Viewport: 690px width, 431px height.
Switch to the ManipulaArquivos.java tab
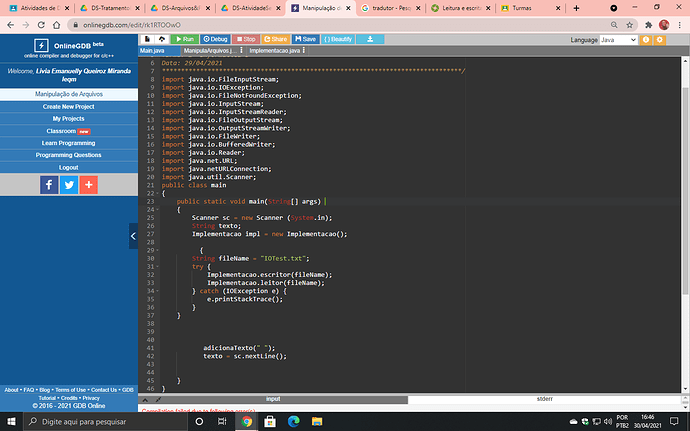[x=209, y=51]
